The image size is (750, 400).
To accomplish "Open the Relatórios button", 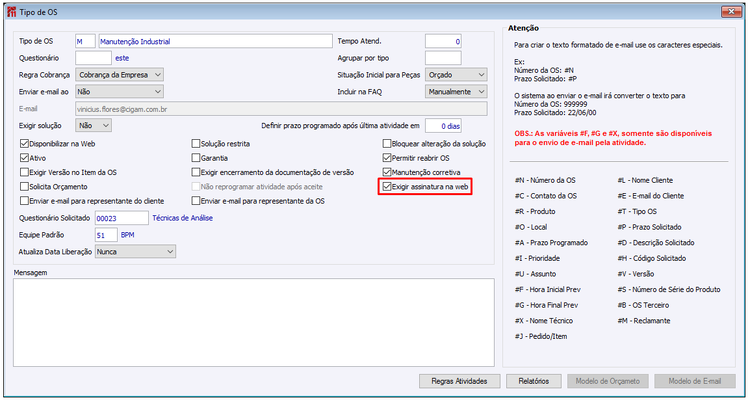I will coord(534,381).
